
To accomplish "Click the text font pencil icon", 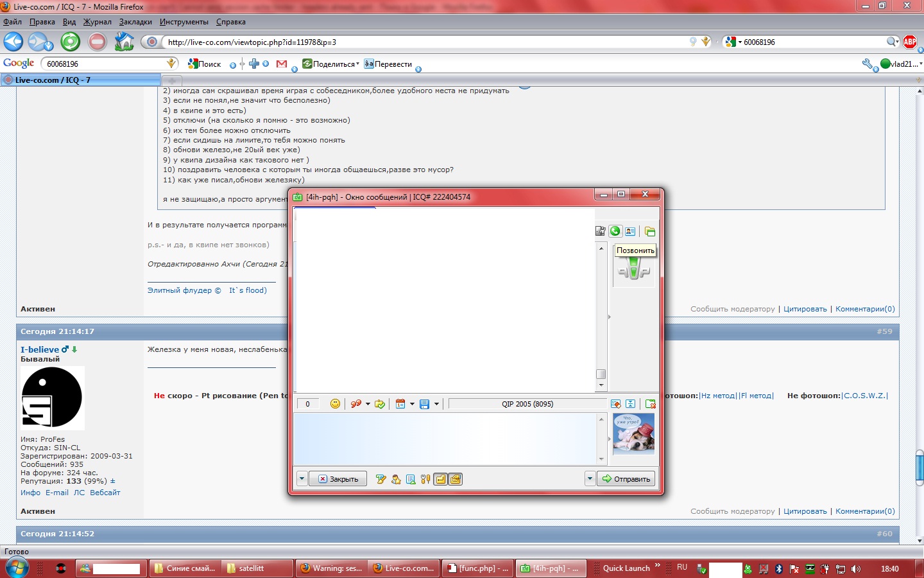I will [381, 479].
